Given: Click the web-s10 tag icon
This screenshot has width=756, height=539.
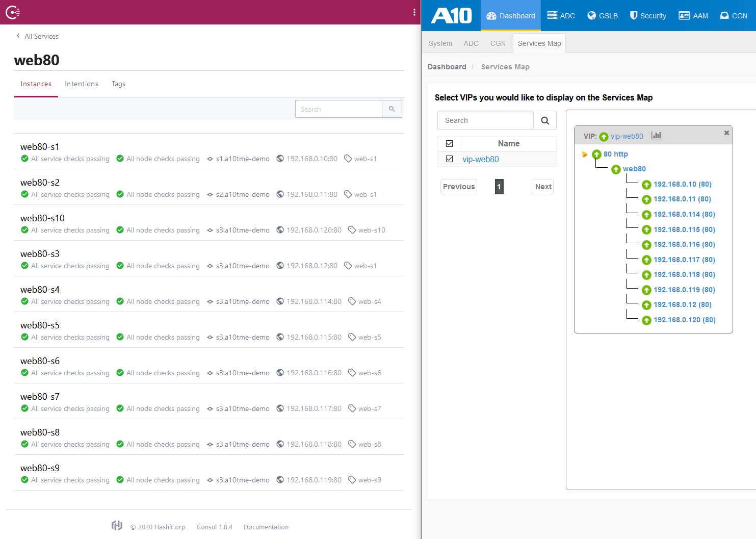Looking at the screenshot, I should tap(352, 230).
